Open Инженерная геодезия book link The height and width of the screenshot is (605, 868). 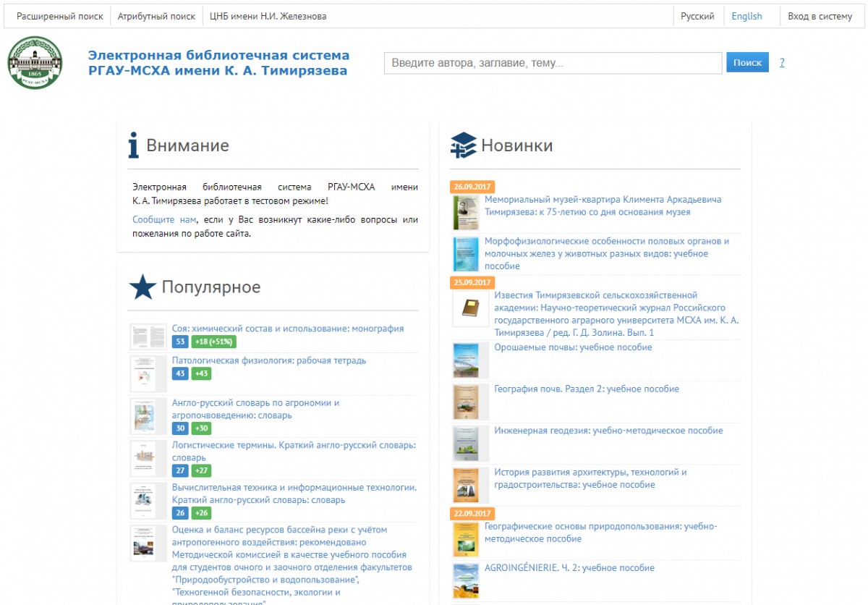coord(608,431)
